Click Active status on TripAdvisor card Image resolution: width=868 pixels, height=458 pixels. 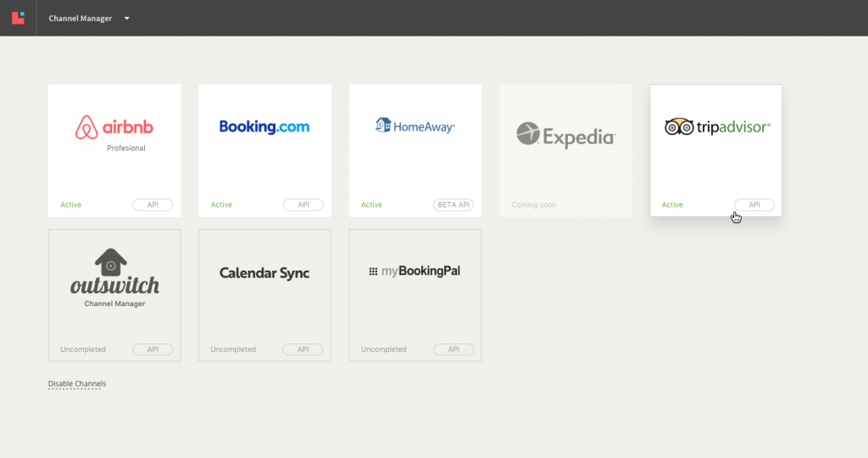pyautogui.click(x=672, y=205)
